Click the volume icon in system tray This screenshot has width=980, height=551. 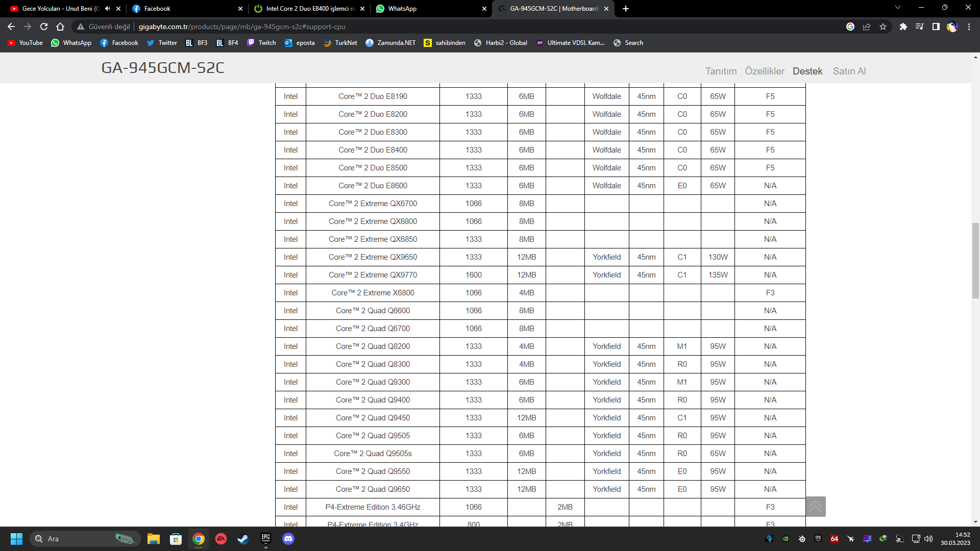(928, 539)
